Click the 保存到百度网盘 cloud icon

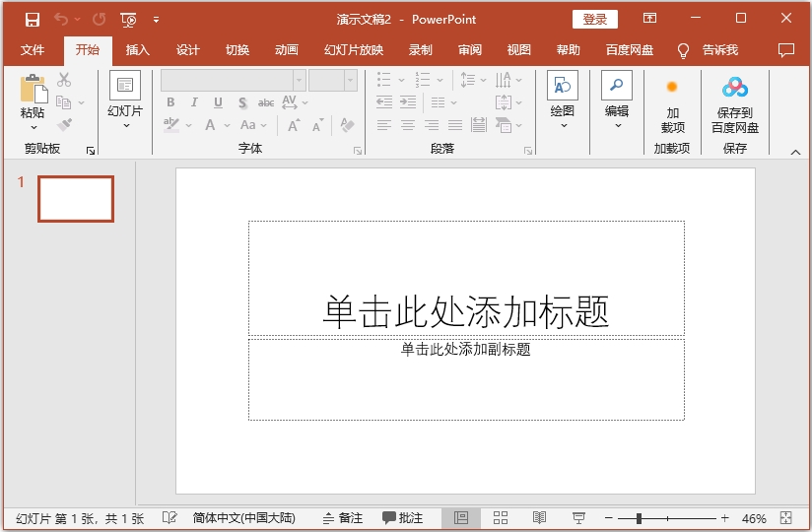[735, 88]
